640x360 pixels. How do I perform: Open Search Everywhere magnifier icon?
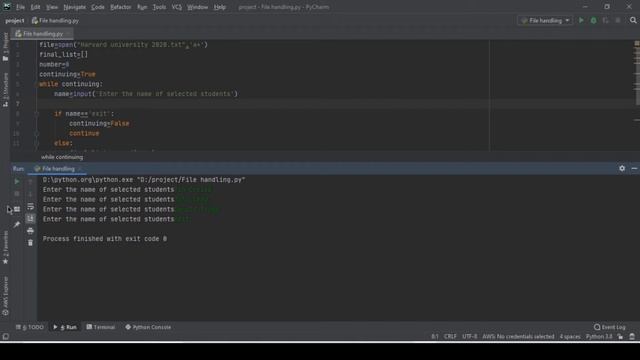click(x=633, y=20)
